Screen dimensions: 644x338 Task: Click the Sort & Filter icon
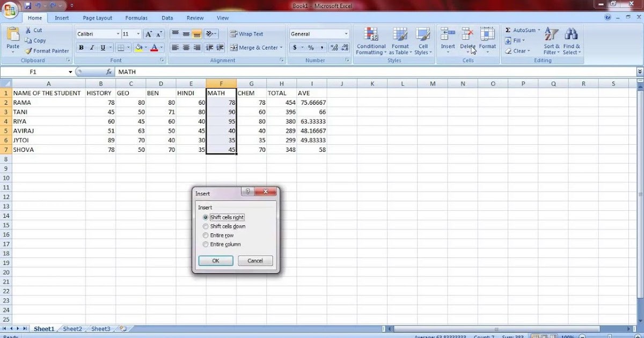tap(551, 34)
